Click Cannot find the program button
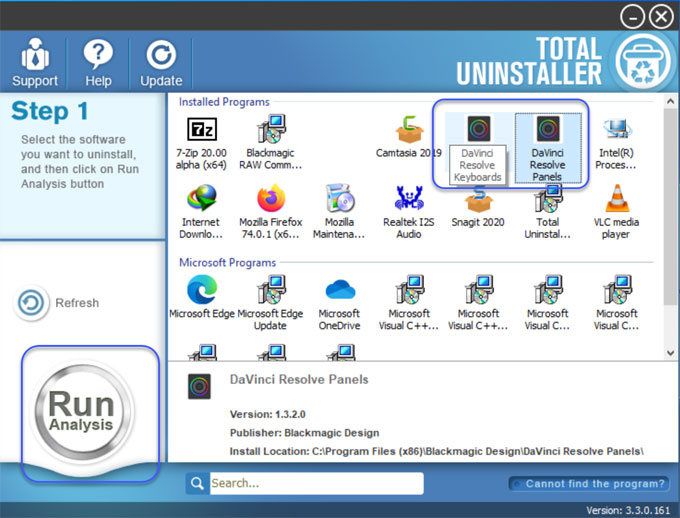The image size is (680, 518). (x=588, y=484)
